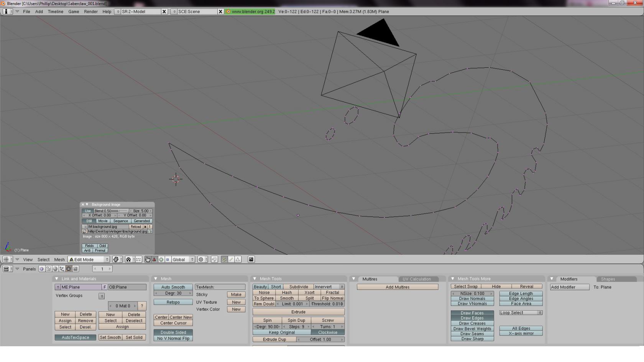Click the render preview image icon
The height and width of the screenshot is (362, 644).
click(251, 260)
